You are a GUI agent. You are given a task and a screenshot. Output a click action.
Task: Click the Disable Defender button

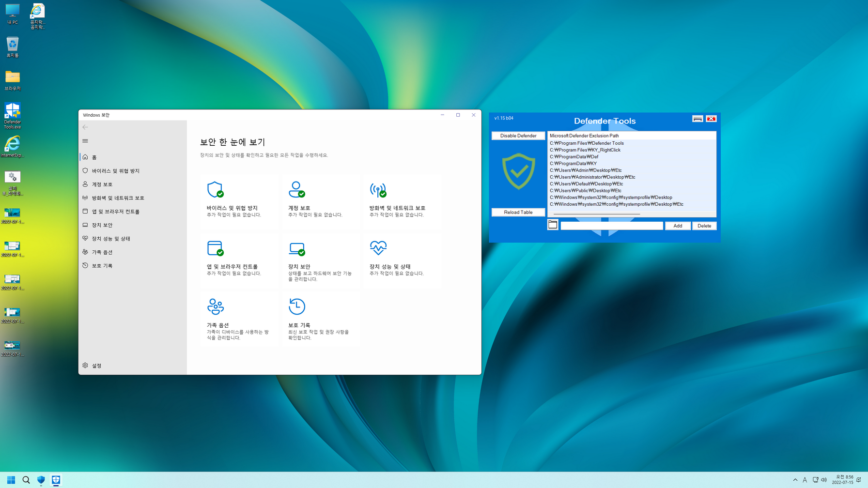tap(518, 136)
